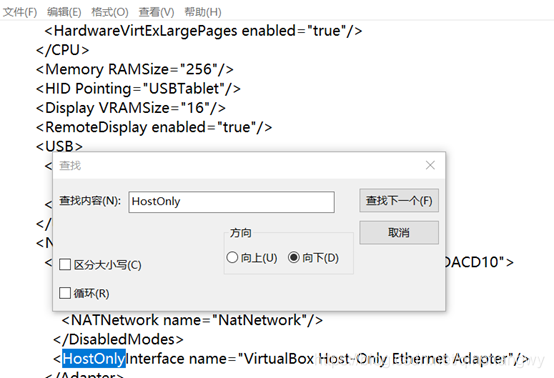Click the </DisabledModes> line

[x=118, y=339]
